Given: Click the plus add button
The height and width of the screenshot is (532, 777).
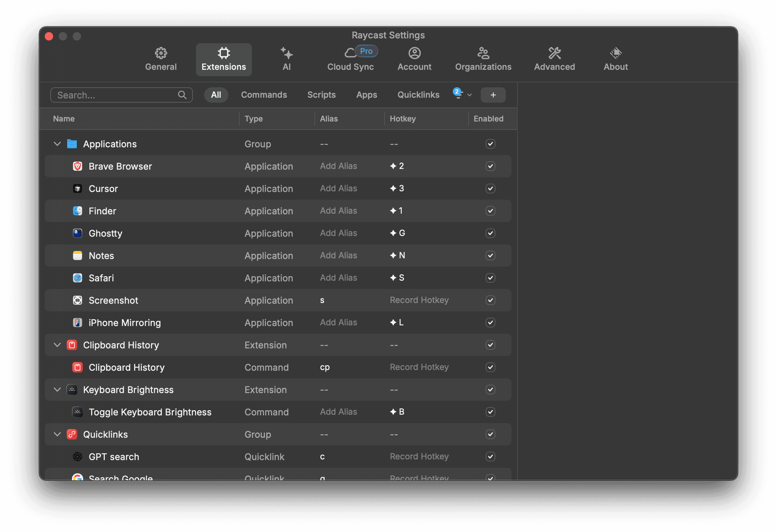Looking at the screenshot, I should tap(493, 95).
